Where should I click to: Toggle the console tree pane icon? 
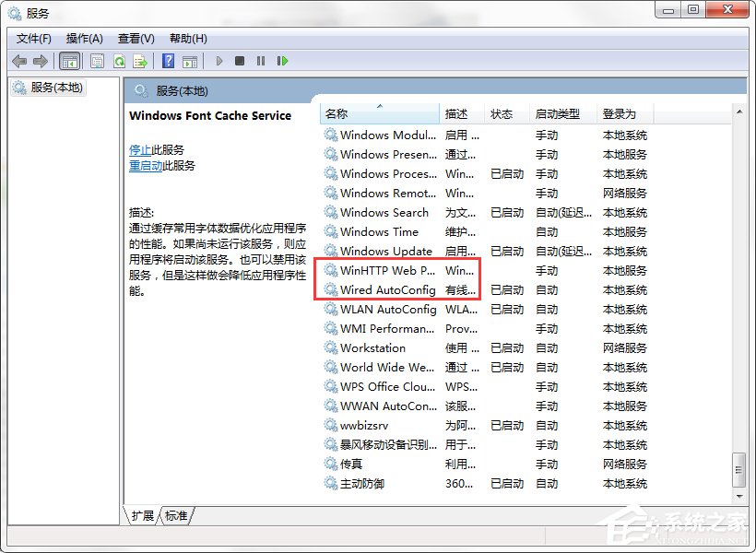[x=70, y=61]
